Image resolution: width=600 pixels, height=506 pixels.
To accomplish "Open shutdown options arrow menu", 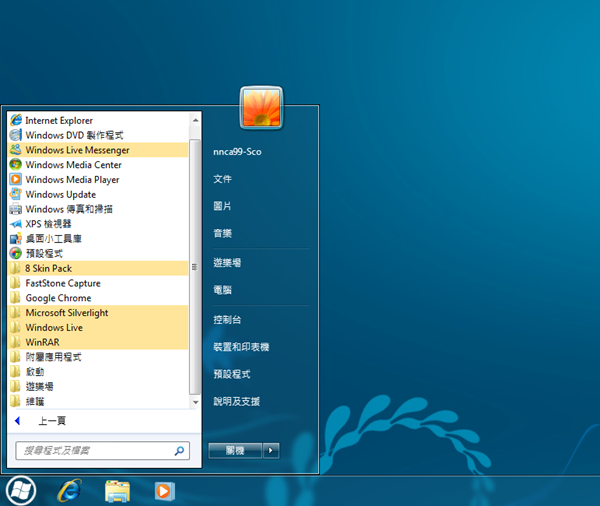I will [271, 451].
